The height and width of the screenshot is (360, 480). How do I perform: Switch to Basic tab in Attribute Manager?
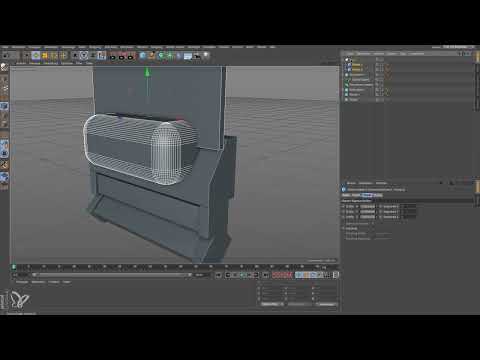point(346,195)
